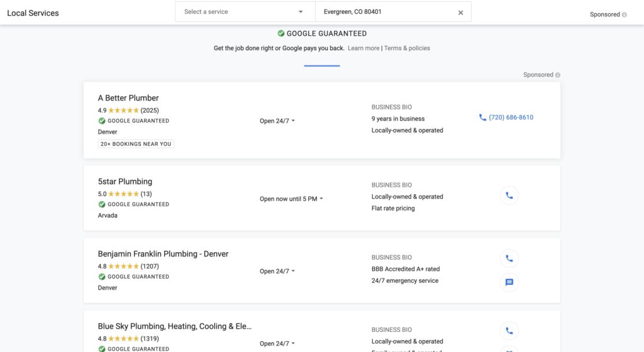Click the top-bar Sponsored label
This screenshot has height=352, width=644.
tap(604, 14)
